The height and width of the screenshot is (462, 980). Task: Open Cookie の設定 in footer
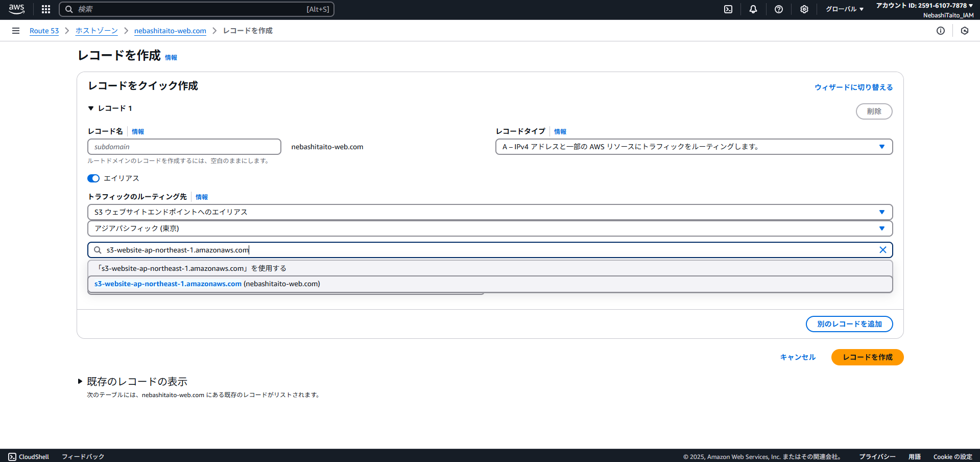tap(953, 456)
